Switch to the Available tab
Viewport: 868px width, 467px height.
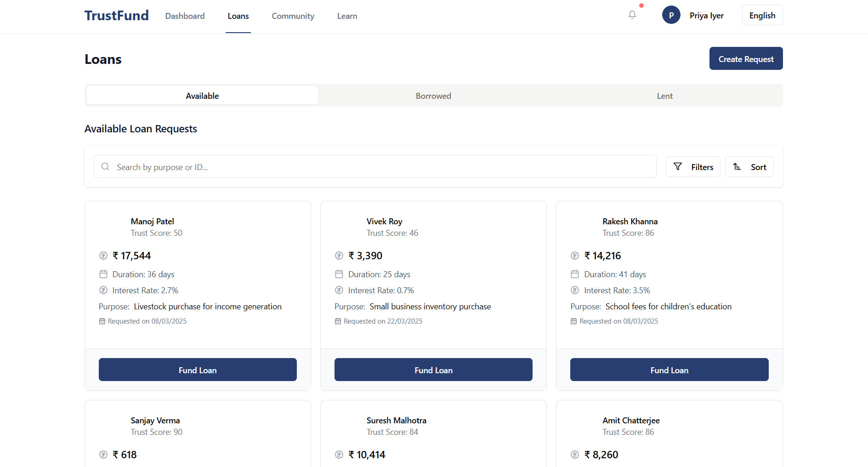[202, 96]
